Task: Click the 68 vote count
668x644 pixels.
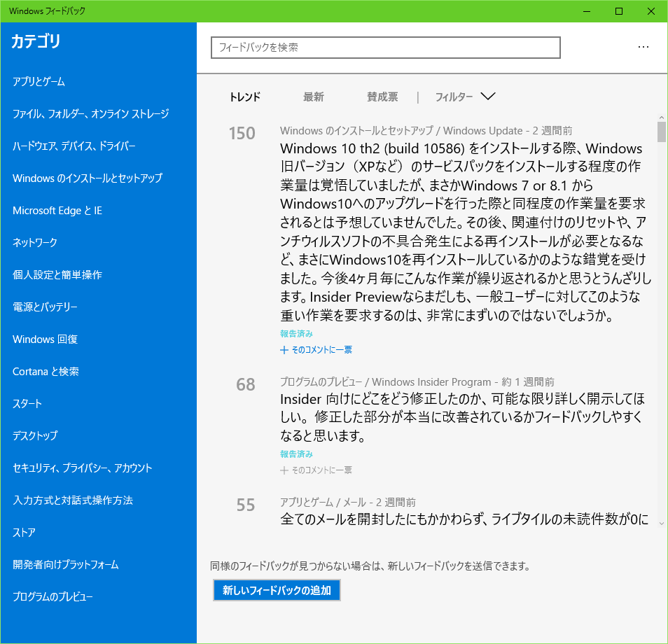Action: coord(246,384)
